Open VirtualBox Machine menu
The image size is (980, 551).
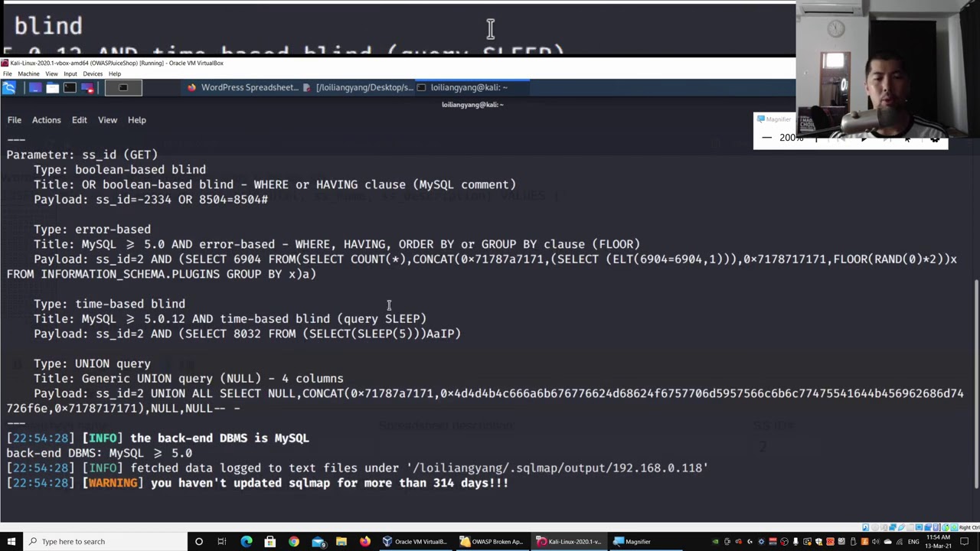coord(28,73)
